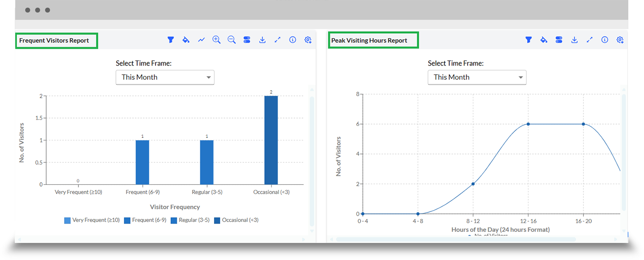Zoom in on the Frequent Visitors chart

click(217, 40)
